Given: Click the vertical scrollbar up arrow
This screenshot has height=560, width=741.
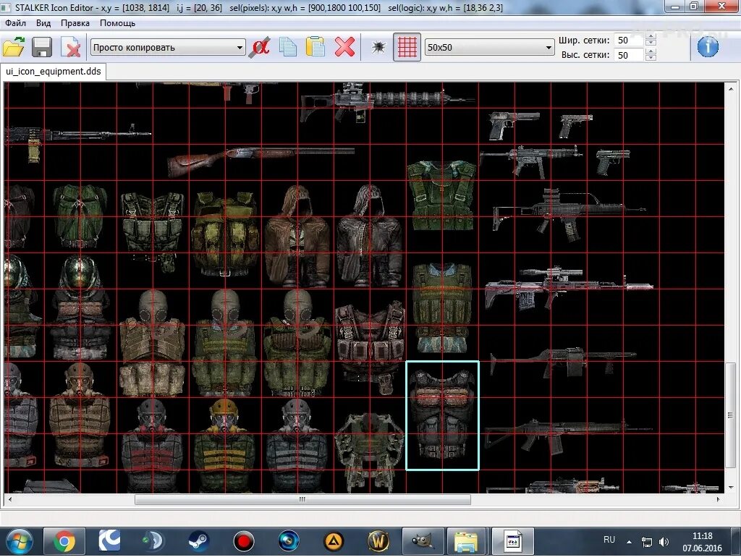Looking at the screenshot, I should coord(731,88).
